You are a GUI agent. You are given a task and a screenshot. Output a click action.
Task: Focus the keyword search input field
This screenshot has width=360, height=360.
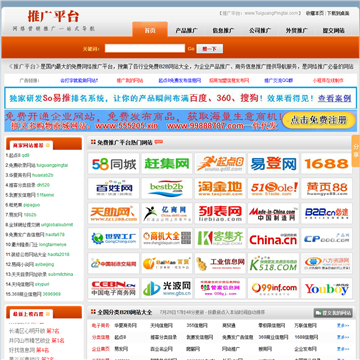145,49
